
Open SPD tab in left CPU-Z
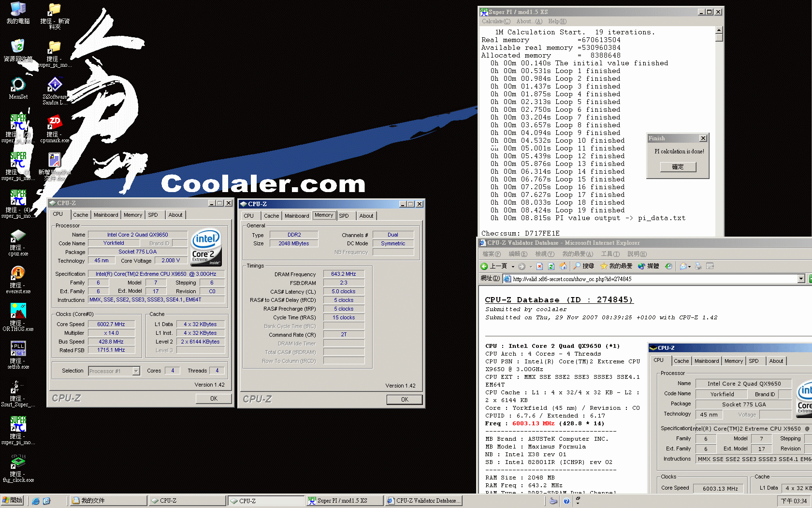(x=153, y=215)
